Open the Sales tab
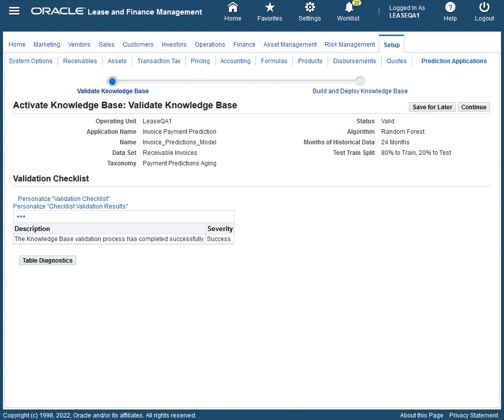The width and height of the screenshot is (504, 420). click(106, 45)
